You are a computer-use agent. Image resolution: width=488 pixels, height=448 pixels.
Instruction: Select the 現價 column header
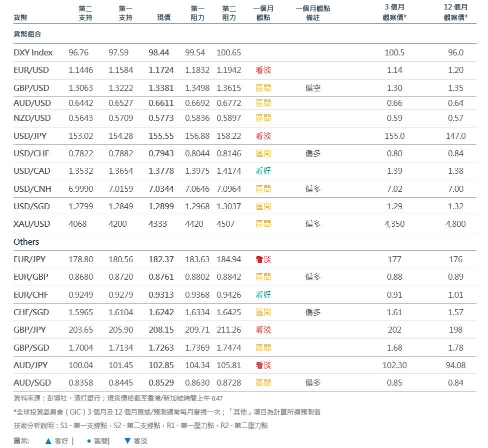[164, 17]
